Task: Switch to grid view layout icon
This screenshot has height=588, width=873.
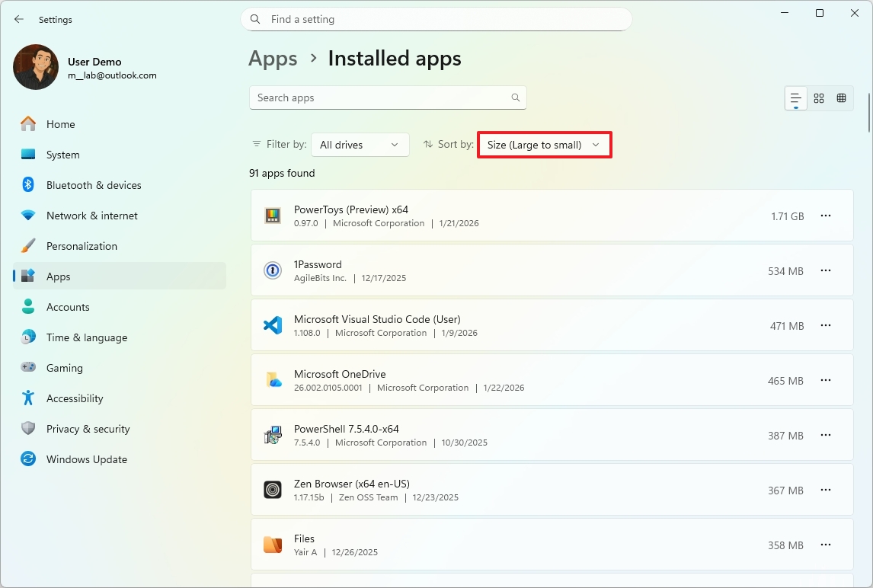Action: pos(819,98)
